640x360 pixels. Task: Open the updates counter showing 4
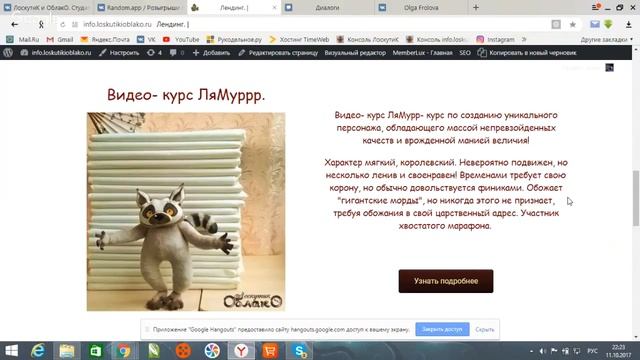click(x=154, y=53)
